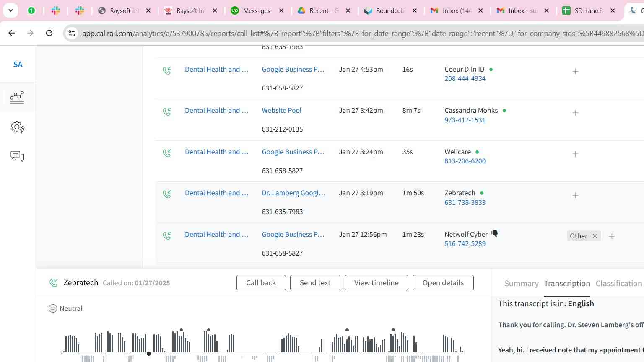Open Dental Health link in Jan 27 4:53pm row
644x362 pixels.
(217, 70)
